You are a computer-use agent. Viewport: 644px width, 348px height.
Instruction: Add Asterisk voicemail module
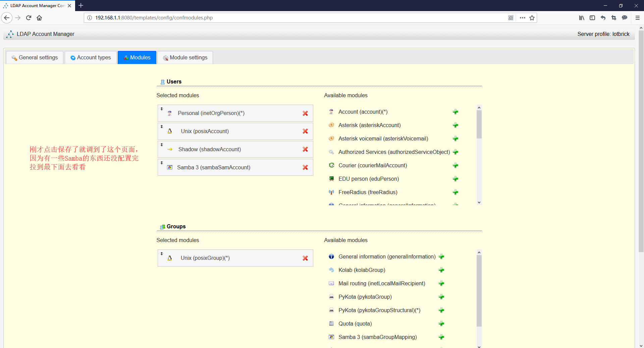point(455,138)
